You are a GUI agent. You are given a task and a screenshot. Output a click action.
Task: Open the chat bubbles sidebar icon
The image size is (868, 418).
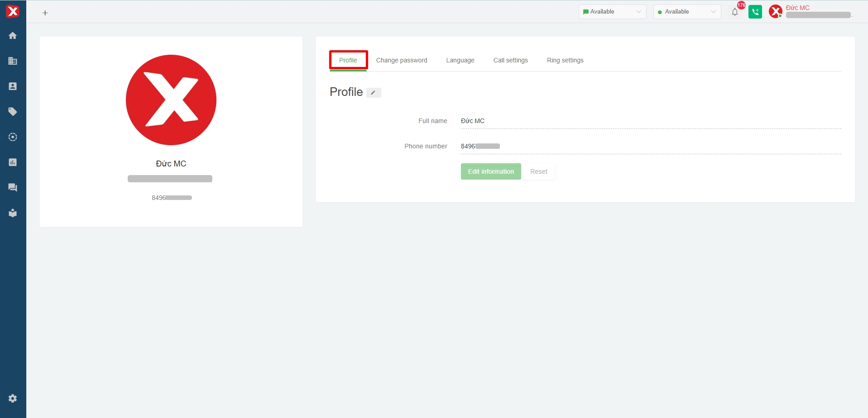13,188
